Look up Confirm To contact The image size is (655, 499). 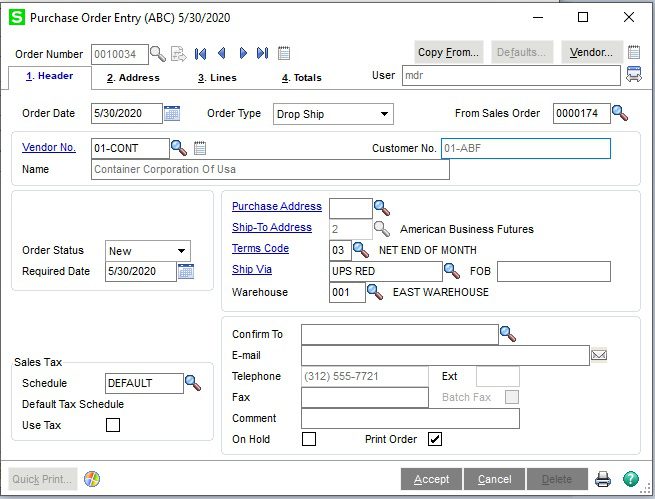[508, 334]
